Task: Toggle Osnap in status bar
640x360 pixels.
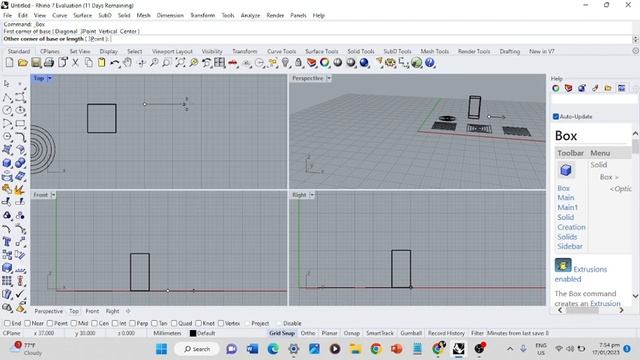Action: click(351, 333)
